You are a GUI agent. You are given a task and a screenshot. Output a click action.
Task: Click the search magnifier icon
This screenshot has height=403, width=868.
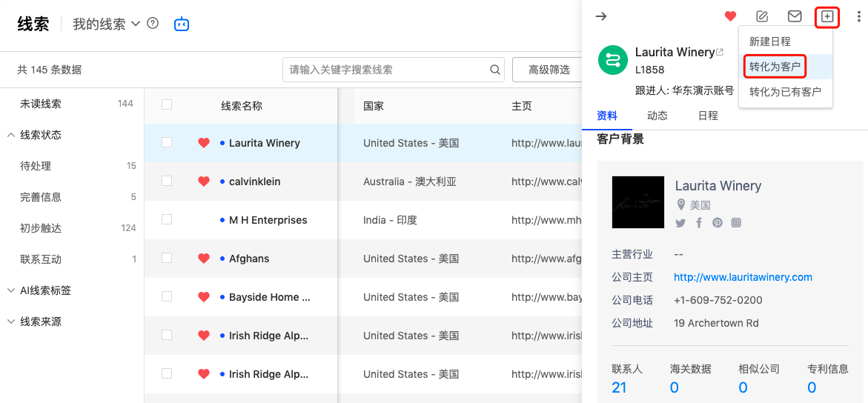point(495,70)
